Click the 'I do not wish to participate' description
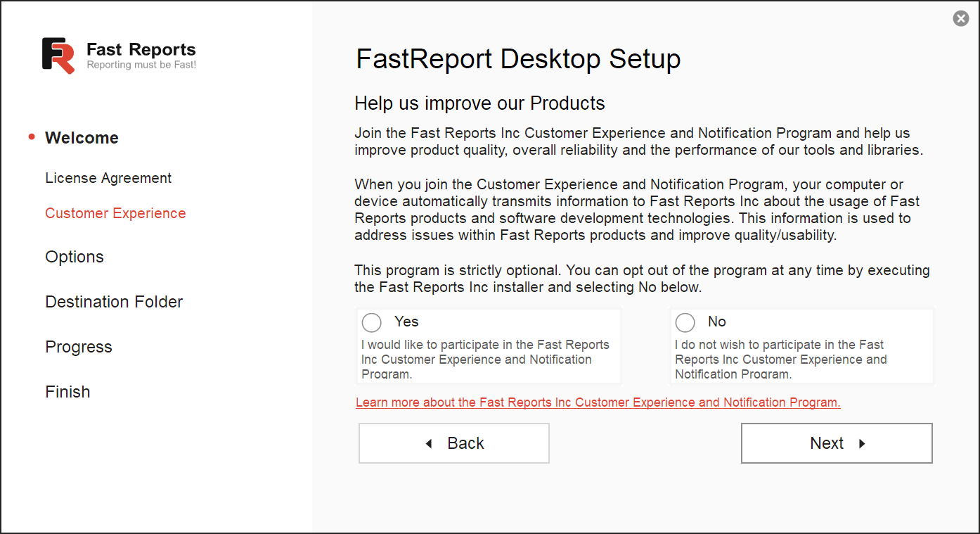 point(780,359)
